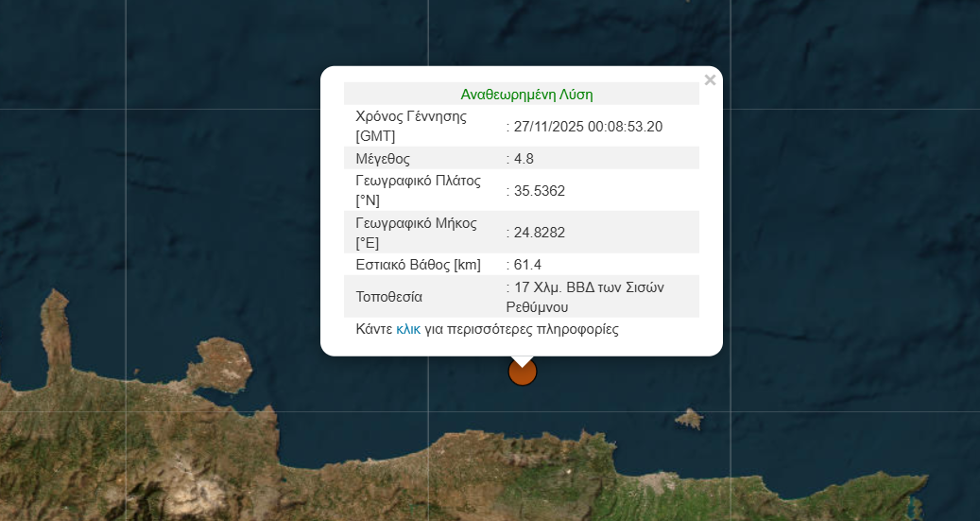
Task: Click the 'Τοποθεσία' row label
Action: (x=388, y=297)
